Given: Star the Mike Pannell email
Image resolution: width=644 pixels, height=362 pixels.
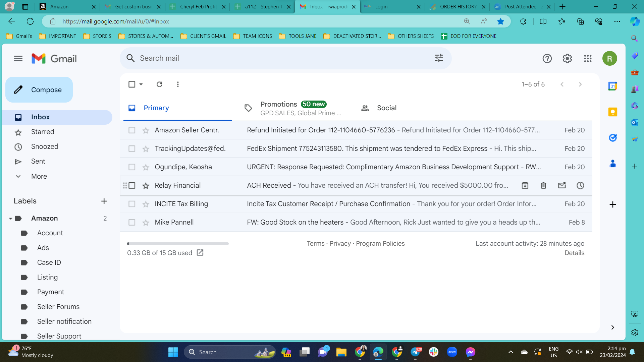Looking at the screenshot, I should point(146,222).
